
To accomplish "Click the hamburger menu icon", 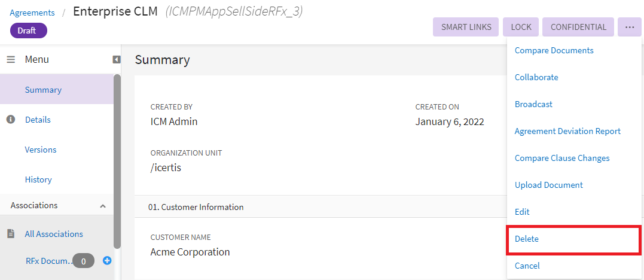I will pyautogui.click(x=11, y=60).
